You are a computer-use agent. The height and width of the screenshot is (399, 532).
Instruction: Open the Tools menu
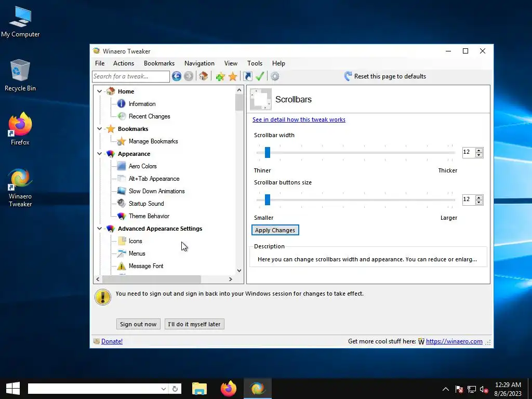(x=255, y=63)
